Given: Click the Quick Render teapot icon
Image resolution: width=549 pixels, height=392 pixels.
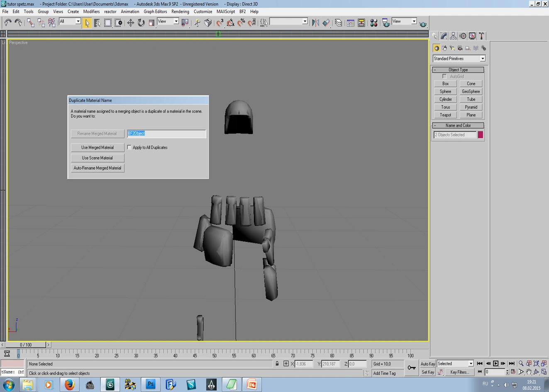Looking at the screenshot, I should 423,24.
